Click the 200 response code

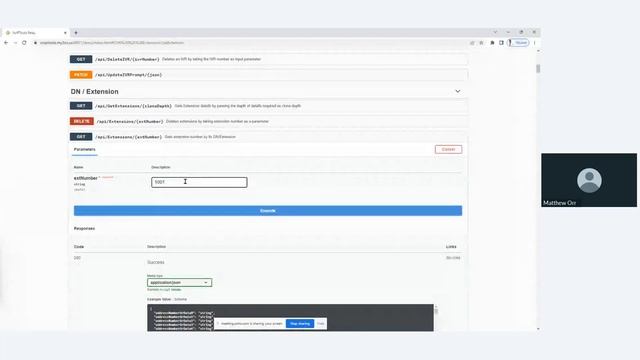coord(77,258)
